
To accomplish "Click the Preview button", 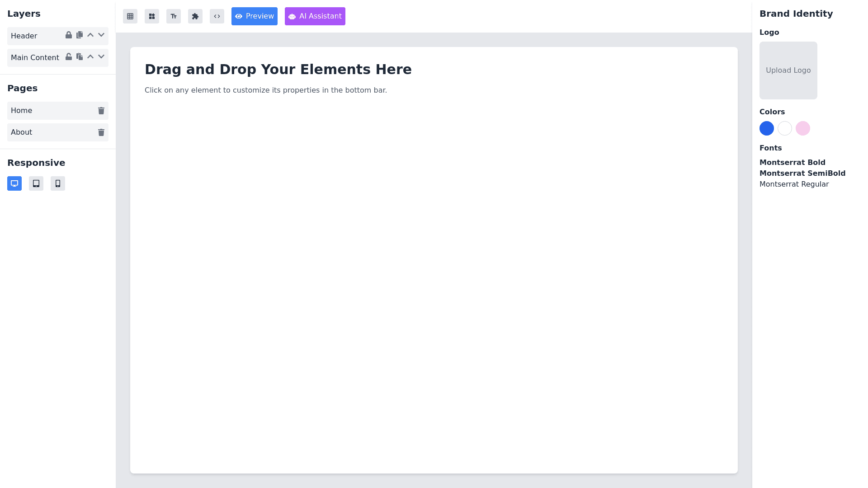I will (255, 16).
